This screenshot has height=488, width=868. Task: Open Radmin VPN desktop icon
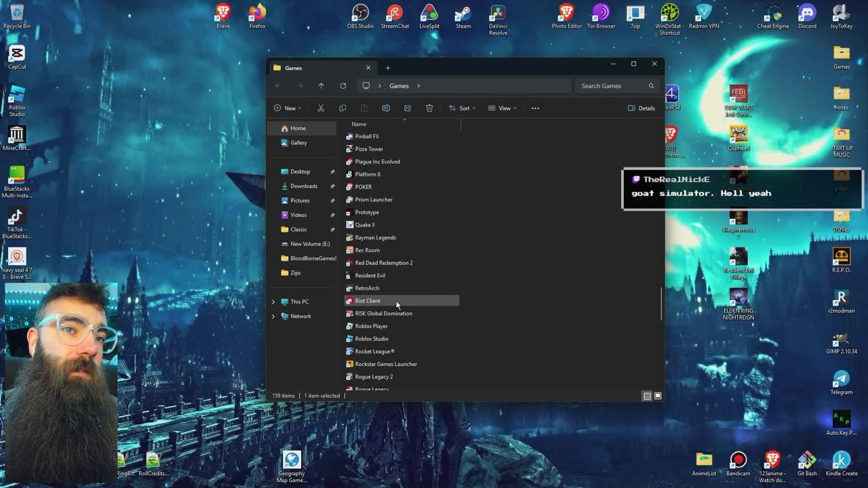704,16
